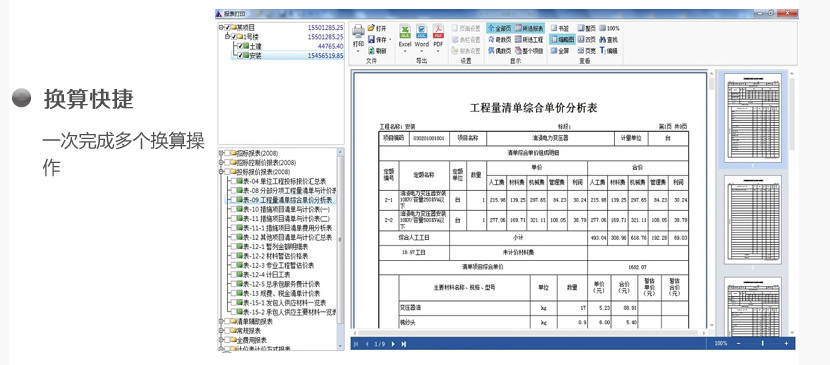
Task: Select 表-09 工程量清单综合单价分析表 in report tree
Action: [287, 200]
